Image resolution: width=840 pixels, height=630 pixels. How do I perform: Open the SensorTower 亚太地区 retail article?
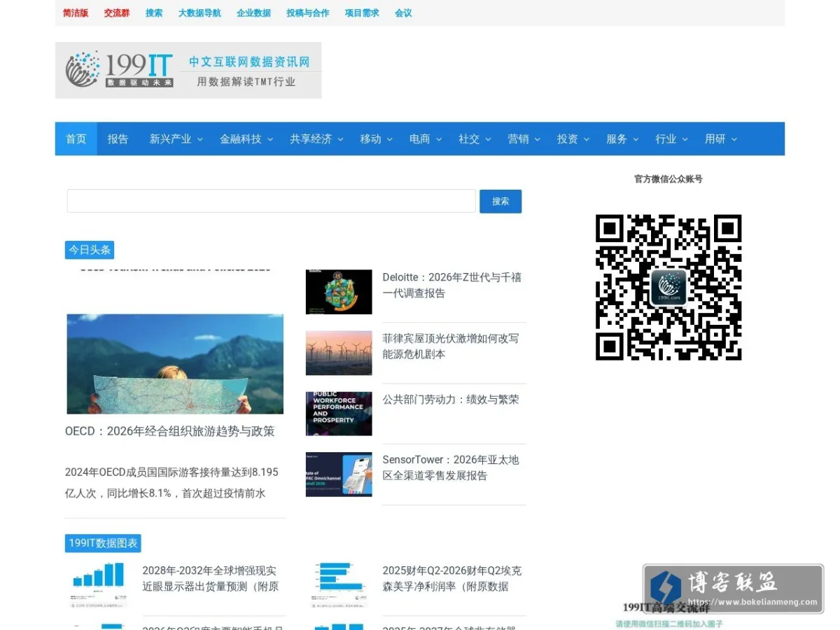(451, 468)
